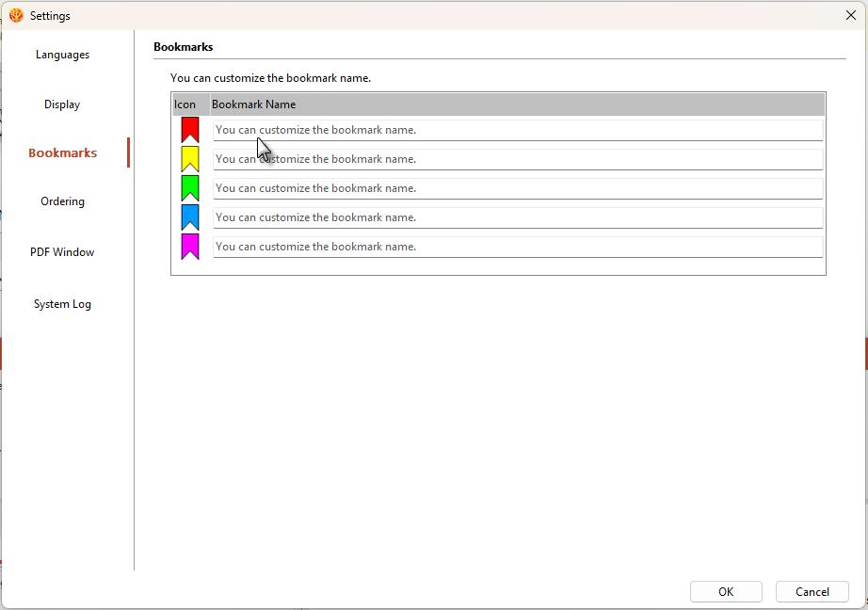Click the Bookmarks heading in the right pane

184,47
